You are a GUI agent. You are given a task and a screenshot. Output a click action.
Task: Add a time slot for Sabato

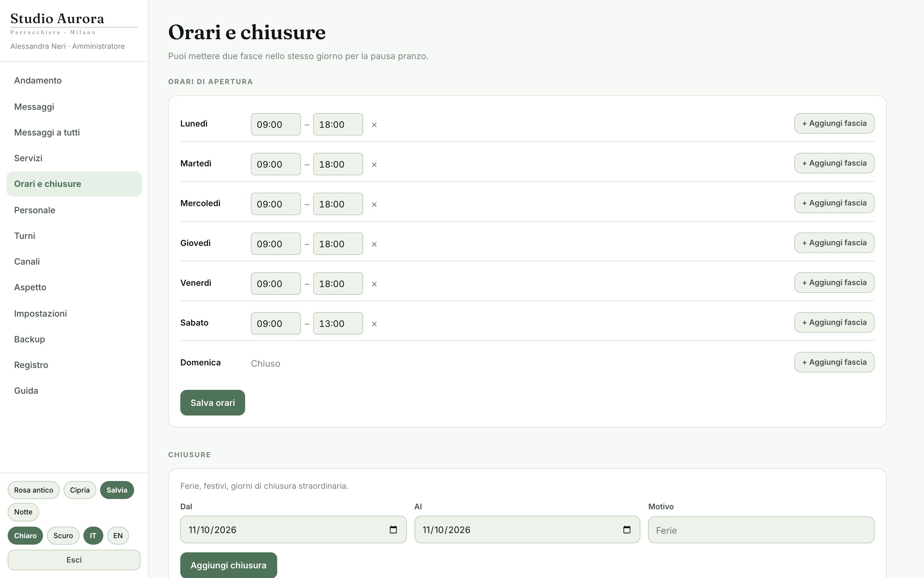click(x=834, y=322)
